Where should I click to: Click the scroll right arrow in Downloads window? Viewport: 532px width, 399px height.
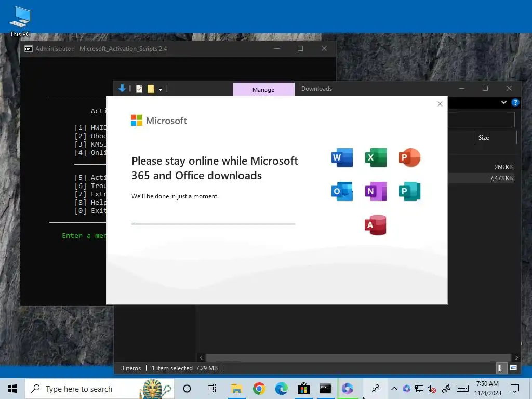(x=516, y=357)
